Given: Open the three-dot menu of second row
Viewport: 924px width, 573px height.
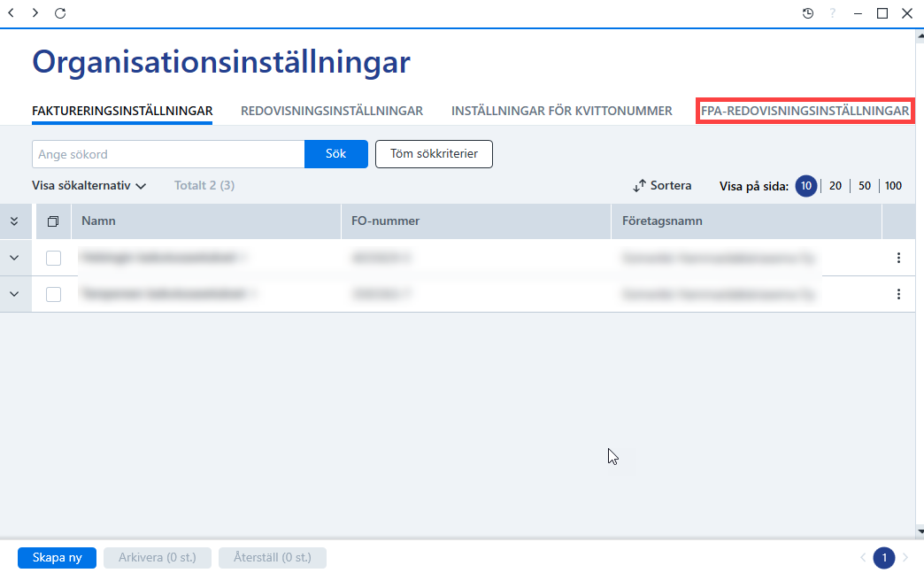Looking at the screenshot, I should click(898, 294).
